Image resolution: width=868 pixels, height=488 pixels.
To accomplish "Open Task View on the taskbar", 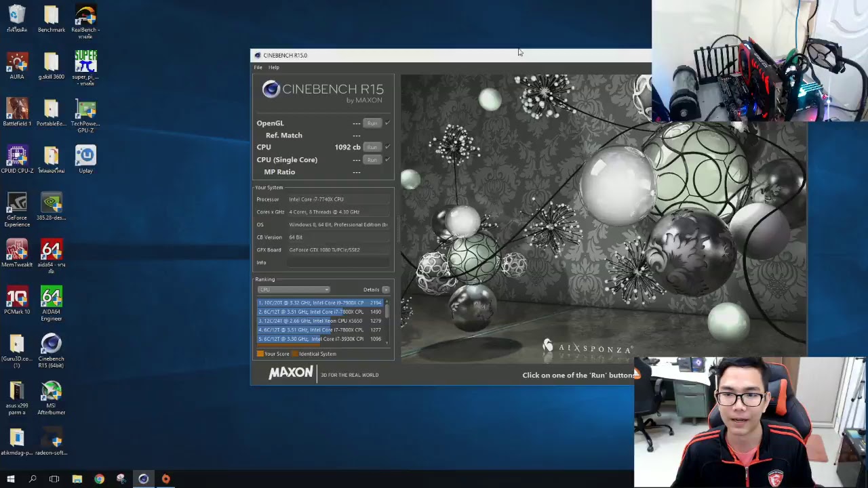I will click(x=54, y=479).
